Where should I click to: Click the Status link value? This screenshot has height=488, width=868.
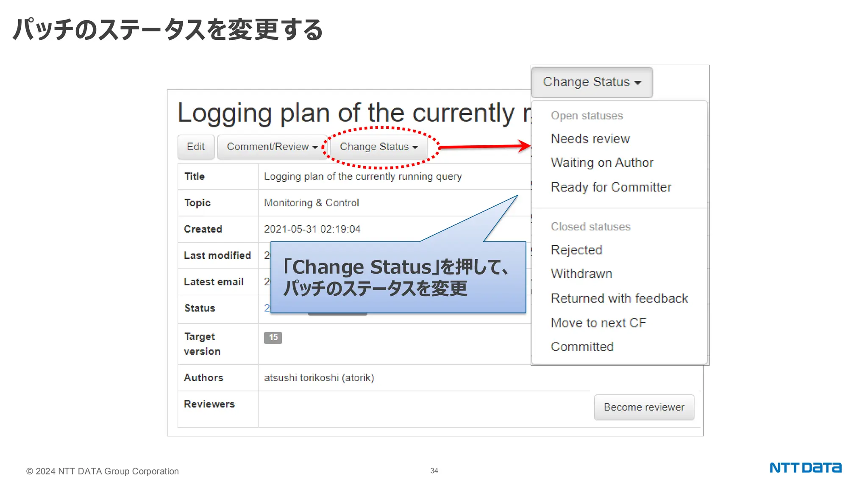[x=267, y=308]
